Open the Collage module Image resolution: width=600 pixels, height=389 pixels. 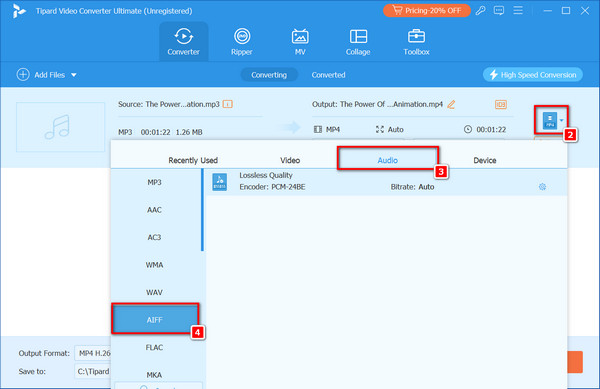coord(358,41)
